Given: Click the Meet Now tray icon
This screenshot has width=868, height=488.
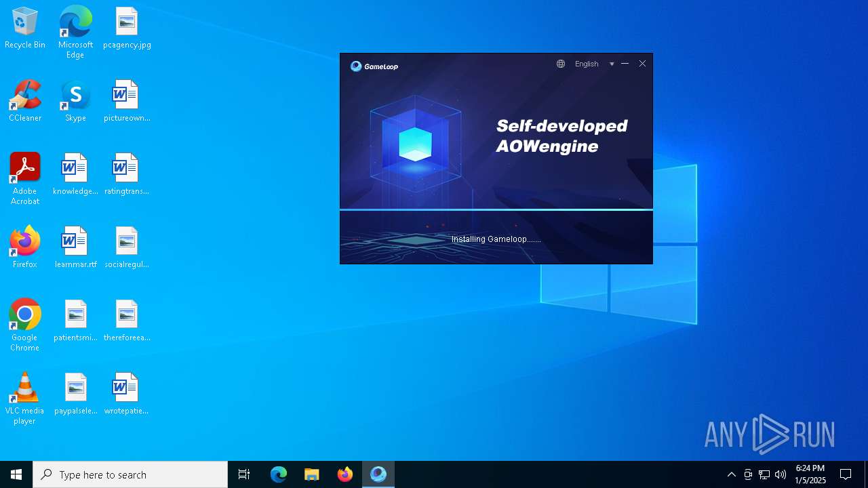Looking at the screenshot, I should (748, 474).
